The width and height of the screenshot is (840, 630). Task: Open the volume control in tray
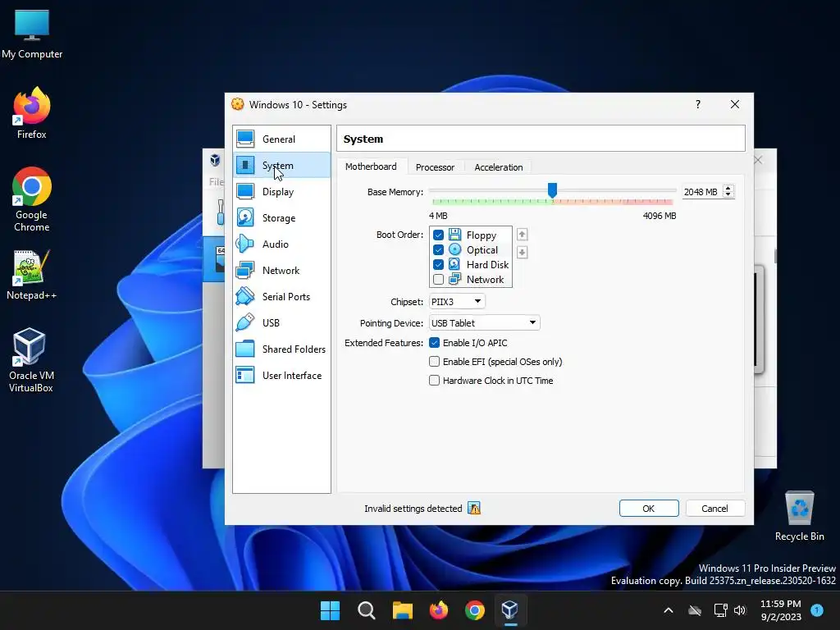pyautogui.click(x=740, y=610)
